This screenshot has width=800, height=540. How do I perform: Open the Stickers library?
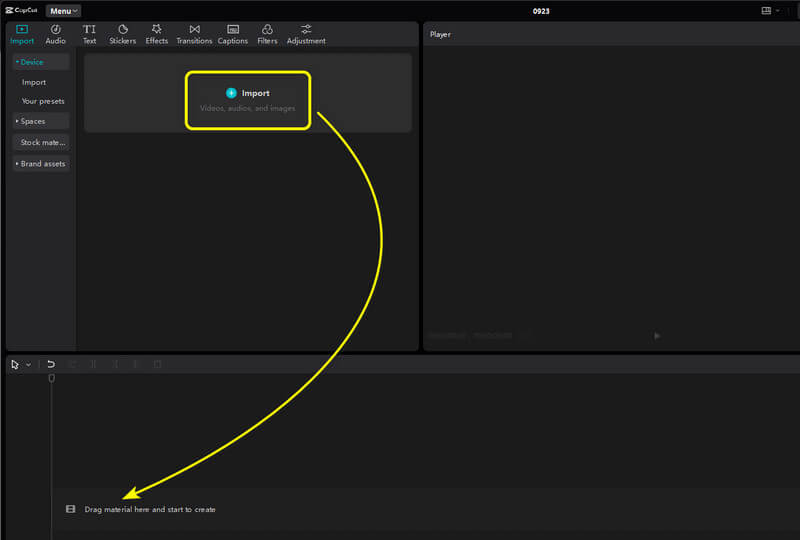[122, 35]
